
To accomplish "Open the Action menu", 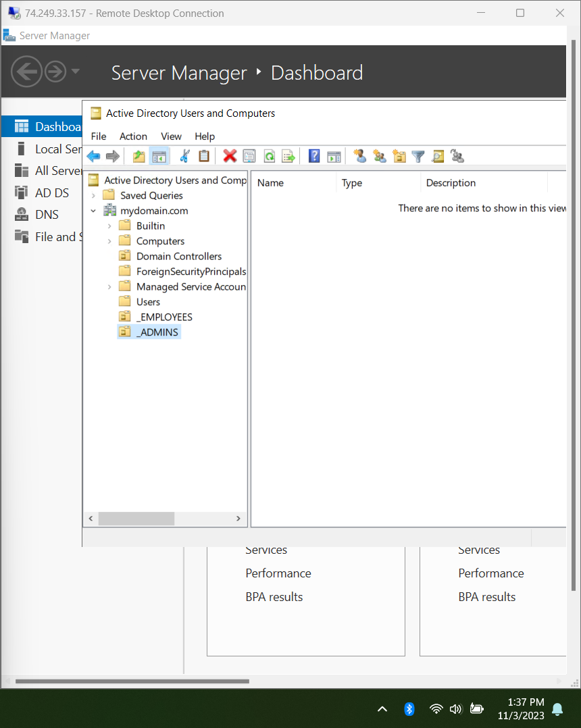I will (x=133, y=136).
